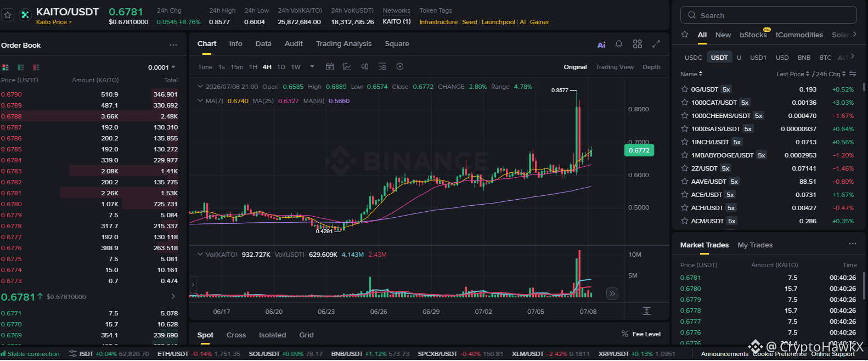Click the volume panel double-arrow icon
Image resolution: width=868 pixels, height=361 pixels.
[x=612, y=294]
